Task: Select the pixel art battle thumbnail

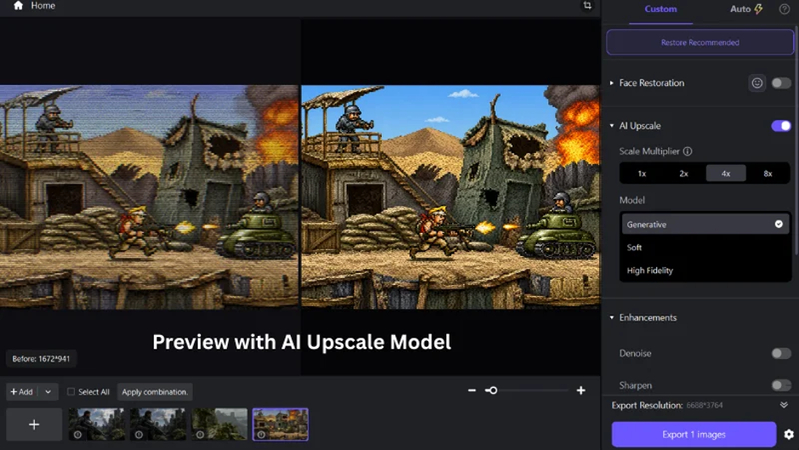Action: point(280,424)
